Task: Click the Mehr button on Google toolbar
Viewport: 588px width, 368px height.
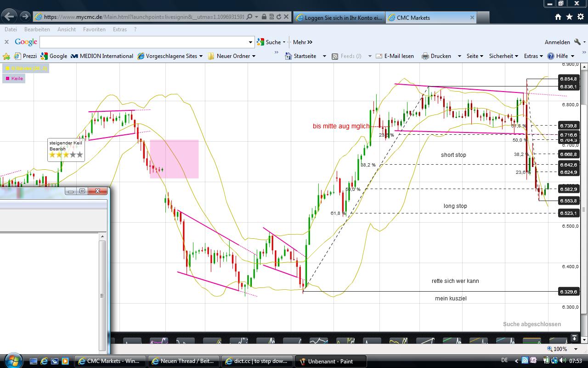Action: [302, 42]
